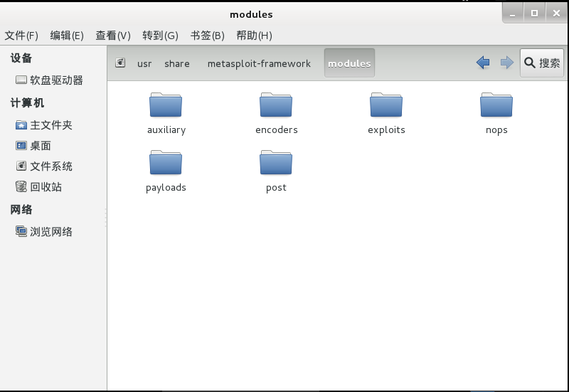Open the exploits folder icon
The width and height of the screenshot is (569, 392).
pos(386,105)
